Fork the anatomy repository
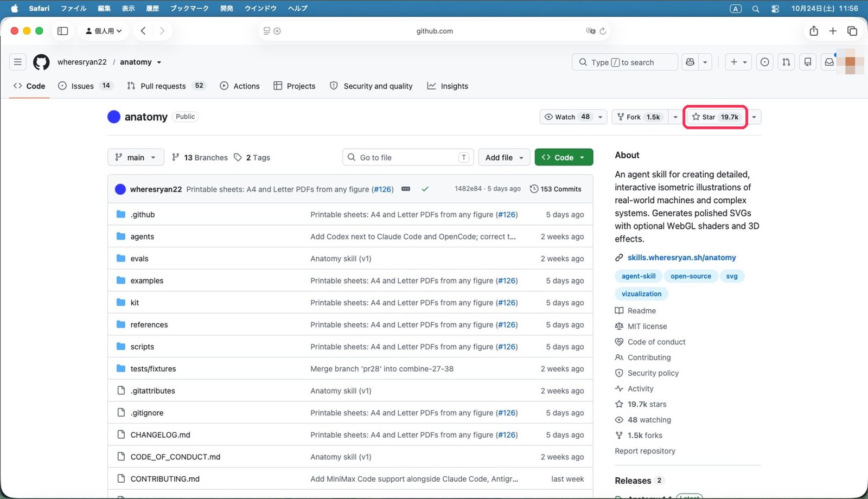 point(639,117)
